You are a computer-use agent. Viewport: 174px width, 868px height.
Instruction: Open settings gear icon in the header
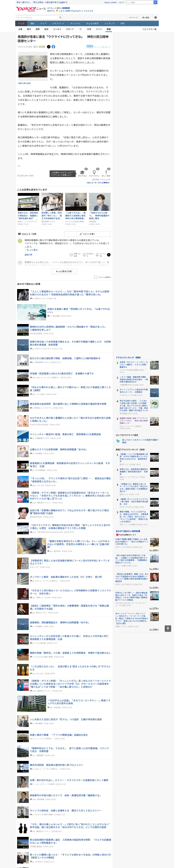pos(155,18)
